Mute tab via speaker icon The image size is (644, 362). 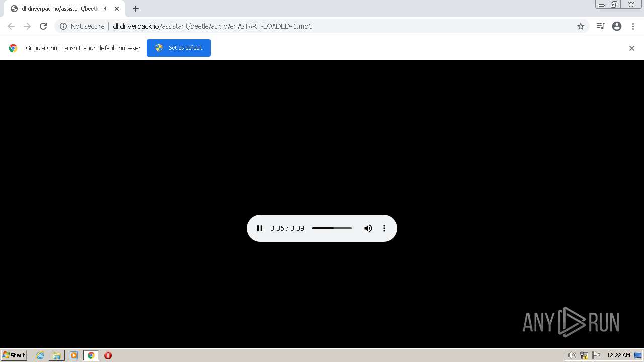coord(106,9)
